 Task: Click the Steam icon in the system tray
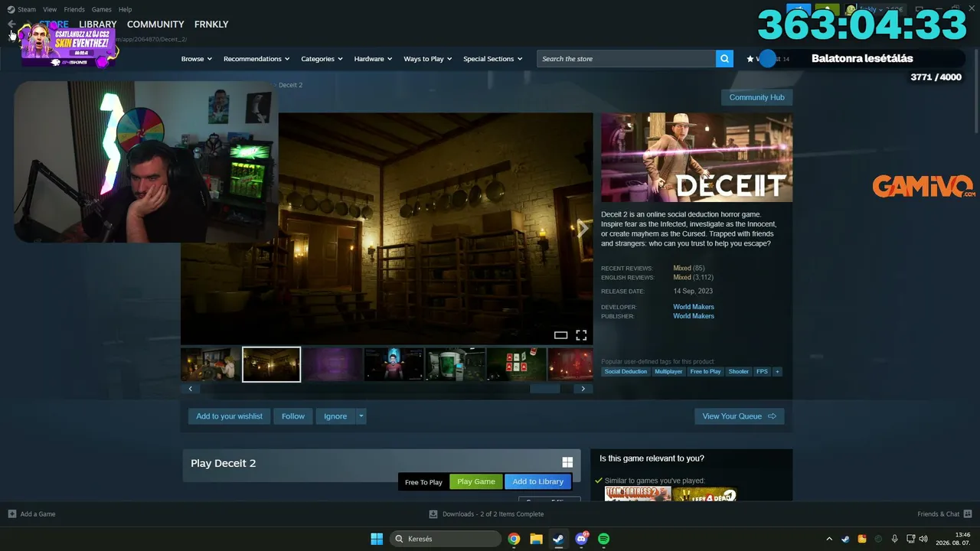tap(845, 539)
